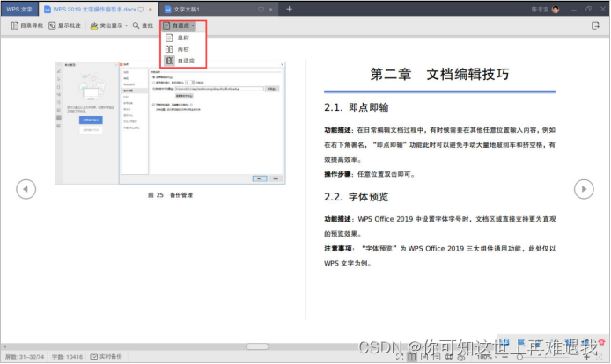This screenshot has width=611, height=364.
Task: Click the 图 25 备份管理 caption
Action: pos(170,195)
